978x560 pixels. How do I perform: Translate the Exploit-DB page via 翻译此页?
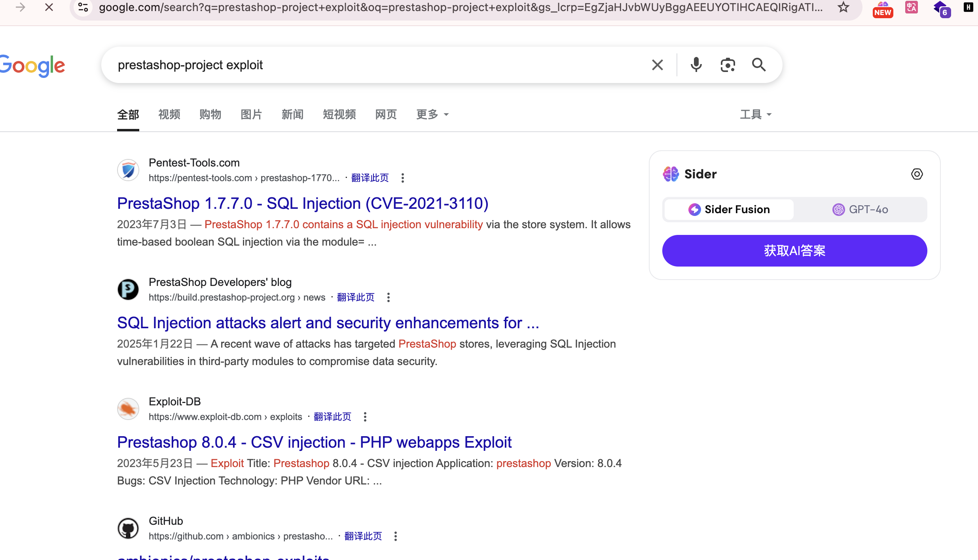[332, 417]
